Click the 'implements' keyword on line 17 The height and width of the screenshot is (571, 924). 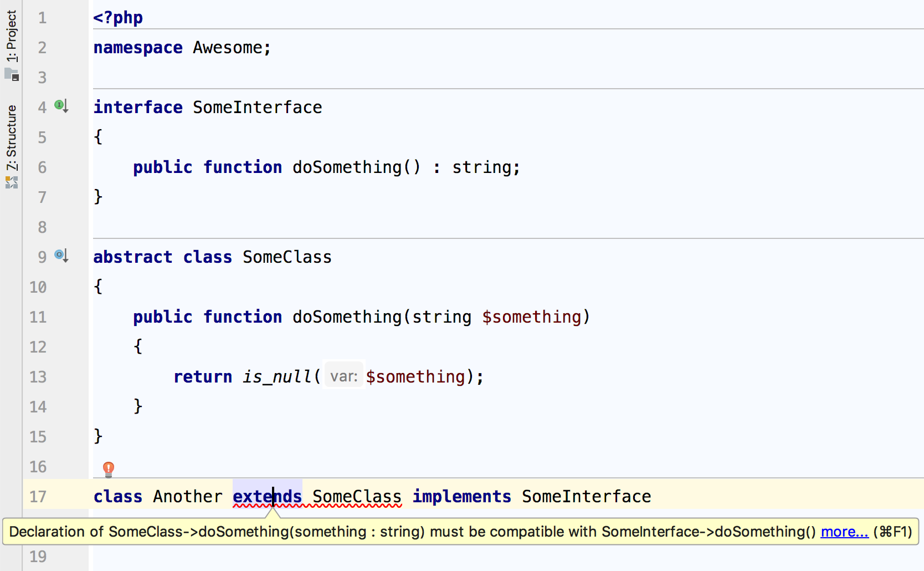461,496
